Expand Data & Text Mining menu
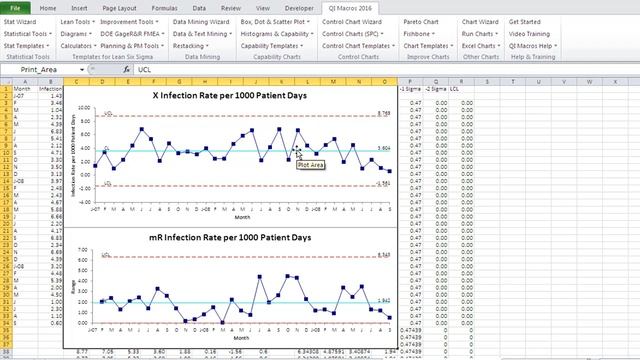This screenshot has height=360, width=640. (x=202, y=34)
